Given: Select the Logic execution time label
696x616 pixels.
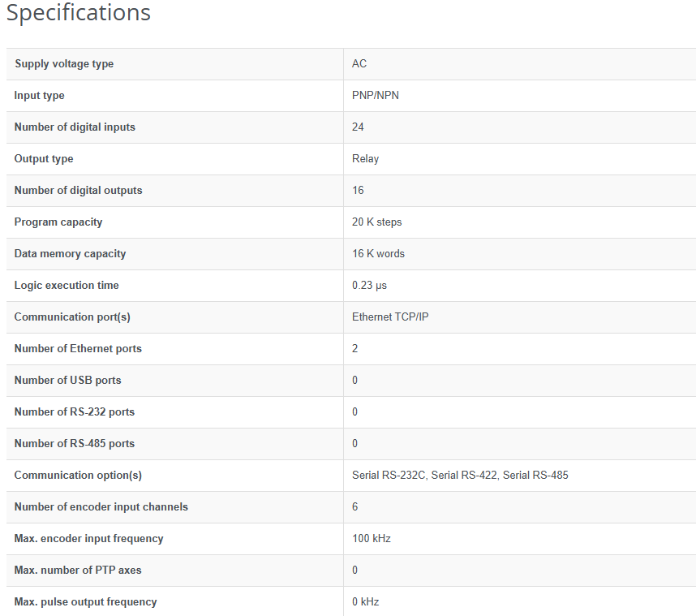Looking at the screenshot, I should point(67,286).
